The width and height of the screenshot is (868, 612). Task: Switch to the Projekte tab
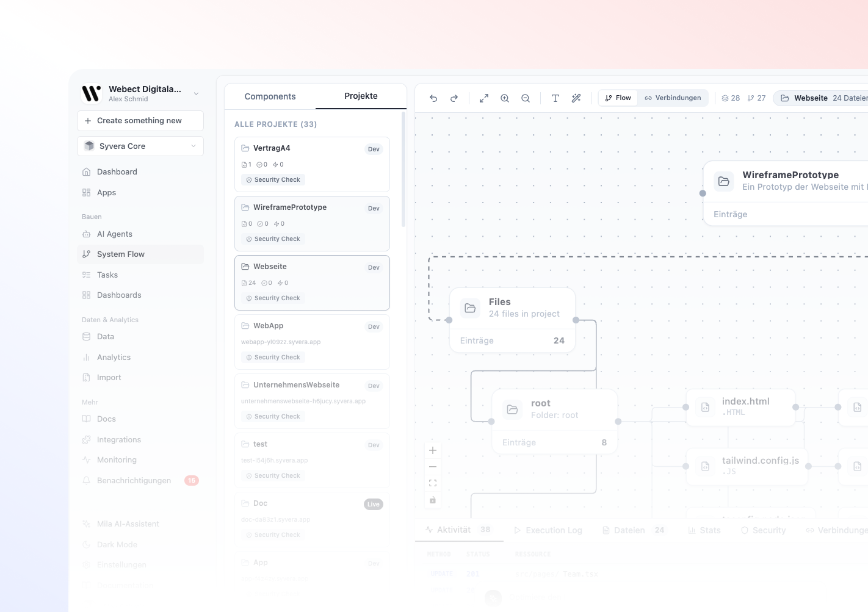(361, 96)
